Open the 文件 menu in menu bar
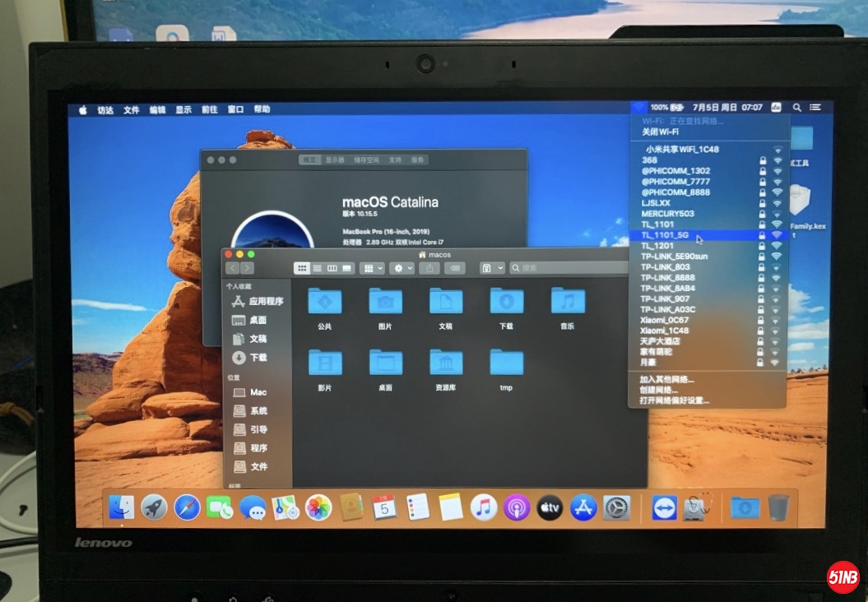868x602 pixels. (132, 109)
